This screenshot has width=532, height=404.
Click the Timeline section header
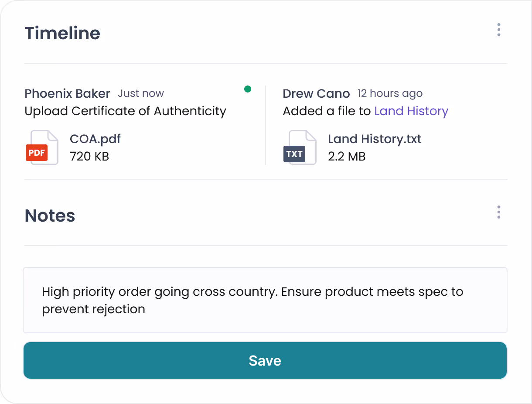click(62, 33)
